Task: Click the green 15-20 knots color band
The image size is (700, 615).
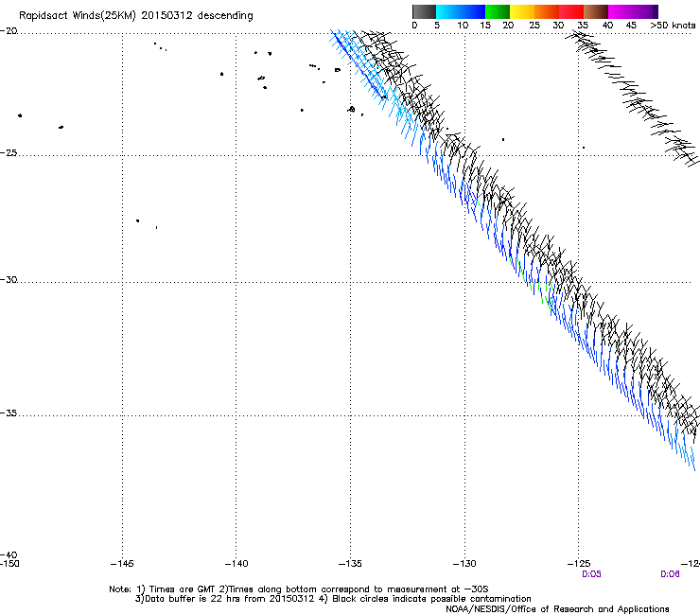Action: (x=498, y=11)
